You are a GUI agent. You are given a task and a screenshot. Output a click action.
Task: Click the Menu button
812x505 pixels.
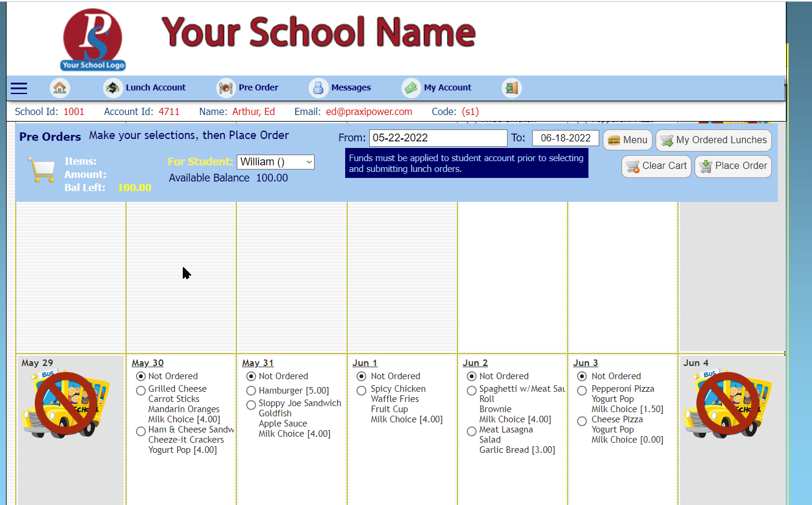[627, 140]
